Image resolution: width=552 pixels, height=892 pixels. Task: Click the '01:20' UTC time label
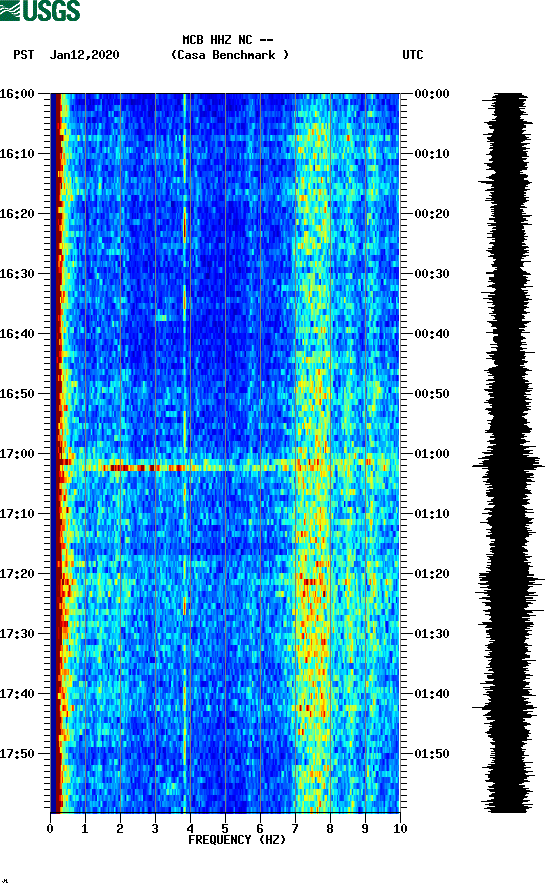pyautogui.click(x=432, y=573)
